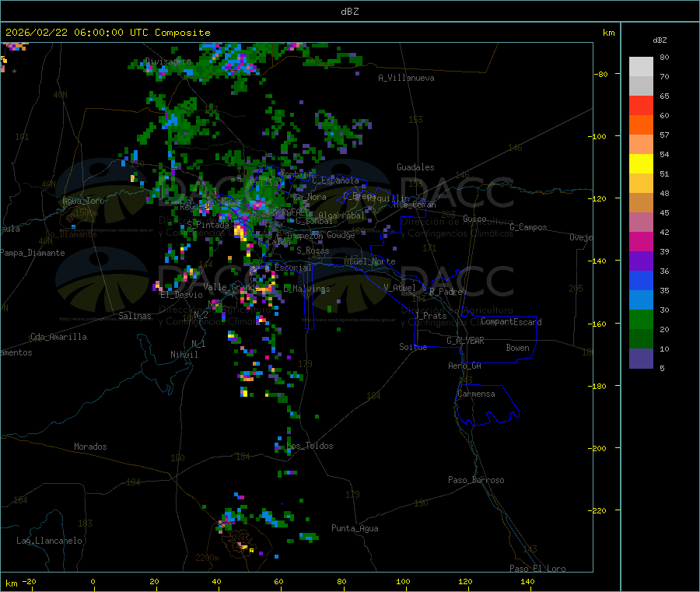Click the A_Villanueva map label

click(x=406, y=78)
